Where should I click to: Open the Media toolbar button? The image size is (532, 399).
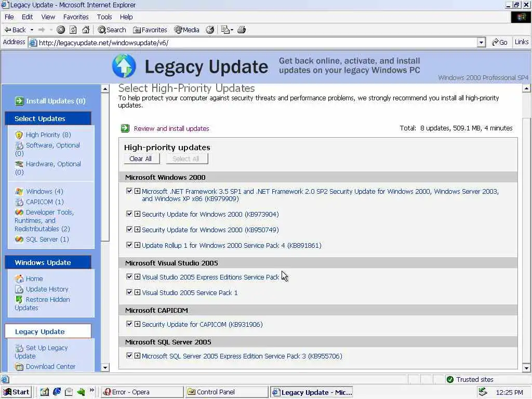(x=187, y=30)
